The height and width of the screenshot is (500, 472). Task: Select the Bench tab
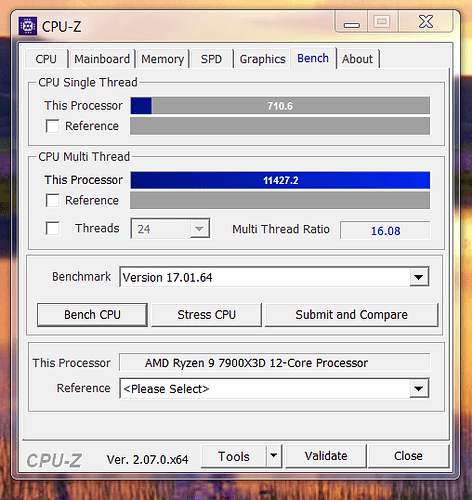point(313,58)
